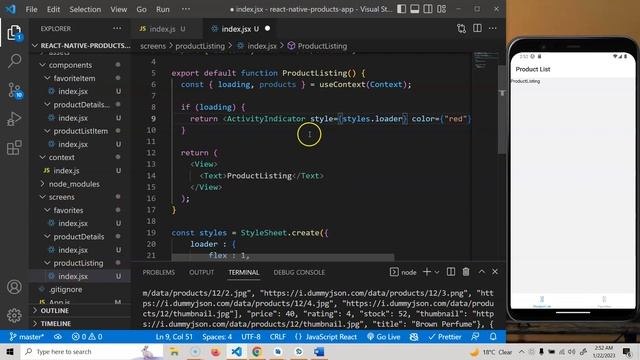The width and height of the screenshot is (640, 360).
Task: Click the Prettier status item
Action: 445,337
